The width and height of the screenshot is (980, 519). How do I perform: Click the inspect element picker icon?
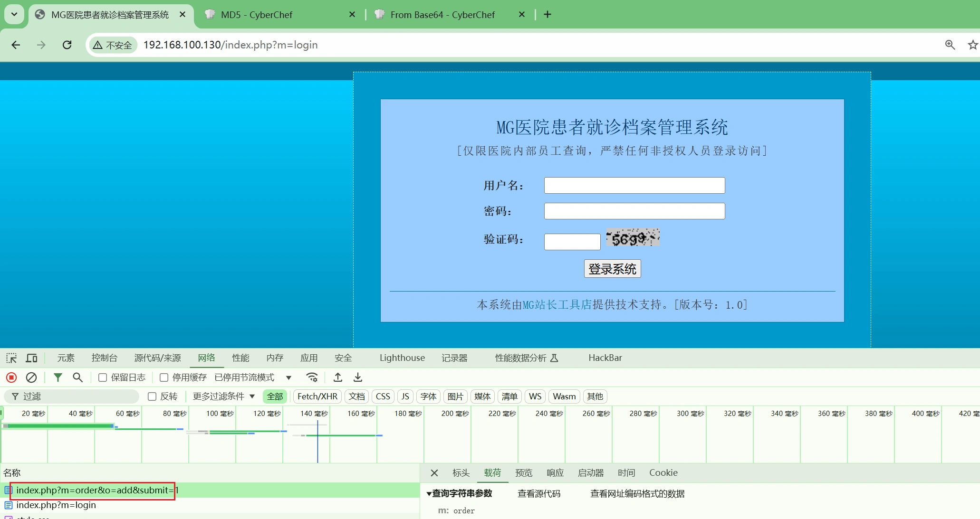tap(11, 358)
